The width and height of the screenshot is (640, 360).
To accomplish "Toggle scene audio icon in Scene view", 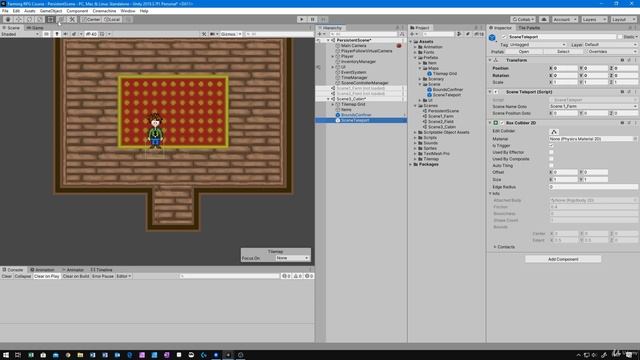I will [65, 34].
